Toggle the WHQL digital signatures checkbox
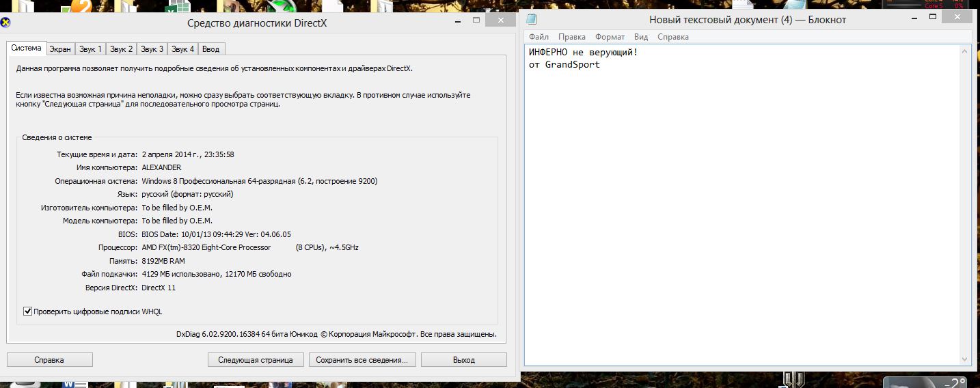This screenshot has width=980, height=388. point(28,311)
